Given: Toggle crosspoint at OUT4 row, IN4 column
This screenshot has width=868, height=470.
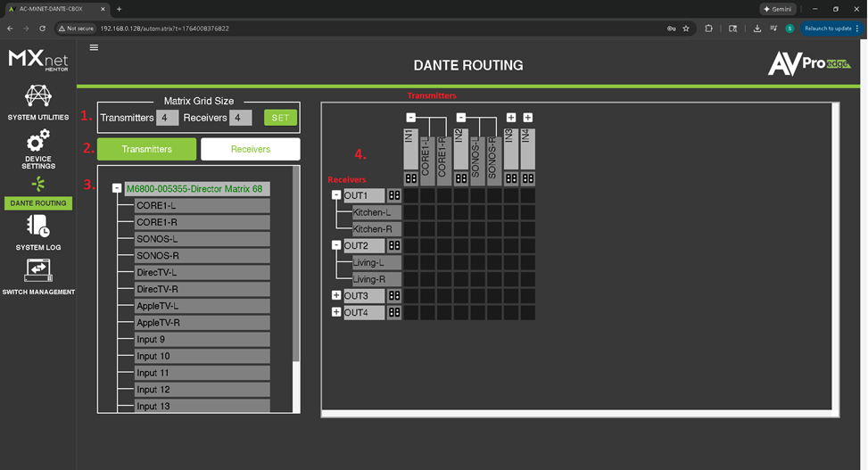Looking at the screenshot, I should [528, 313].
